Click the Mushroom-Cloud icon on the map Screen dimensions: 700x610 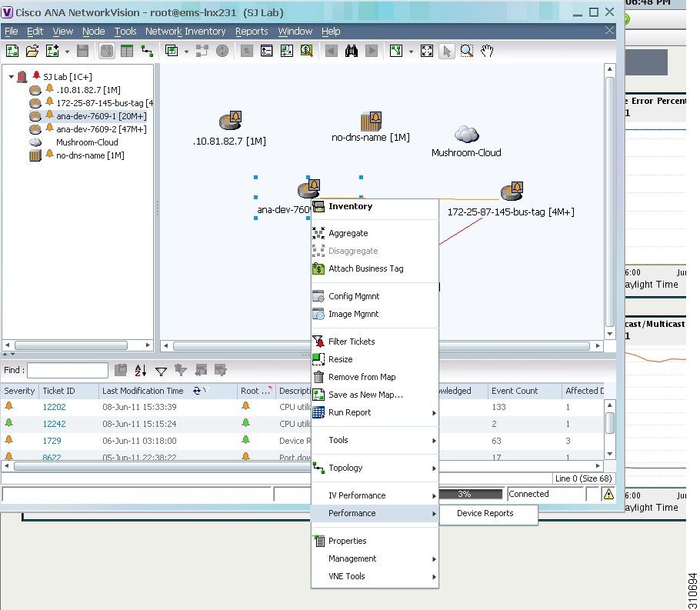point(466,135)
